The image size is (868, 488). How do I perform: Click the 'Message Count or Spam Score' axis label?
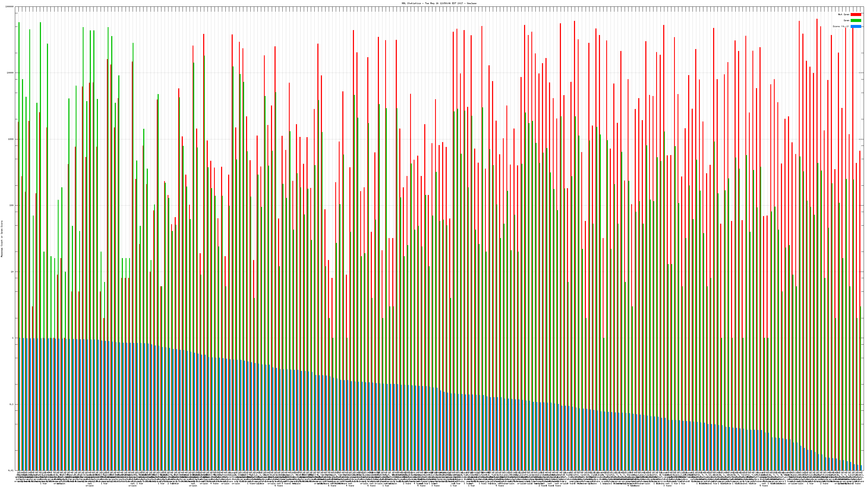coord(2,239)
